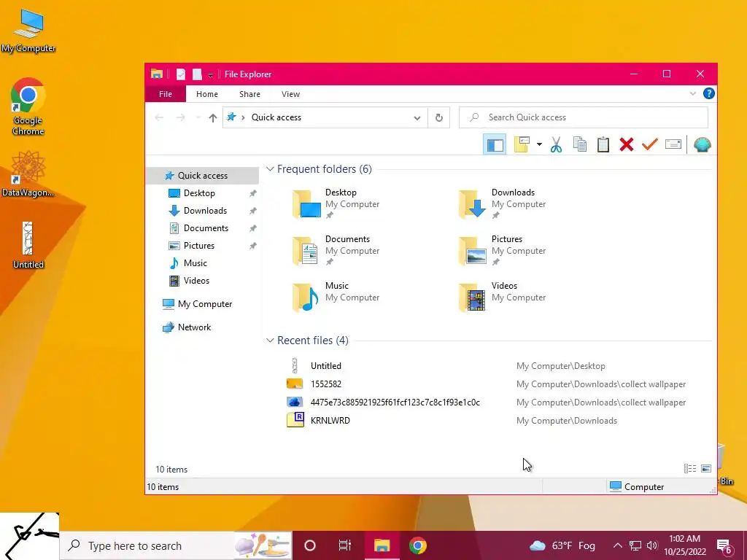
Task: Click the Copy documents icon
Action: click(x=580, y=144)
